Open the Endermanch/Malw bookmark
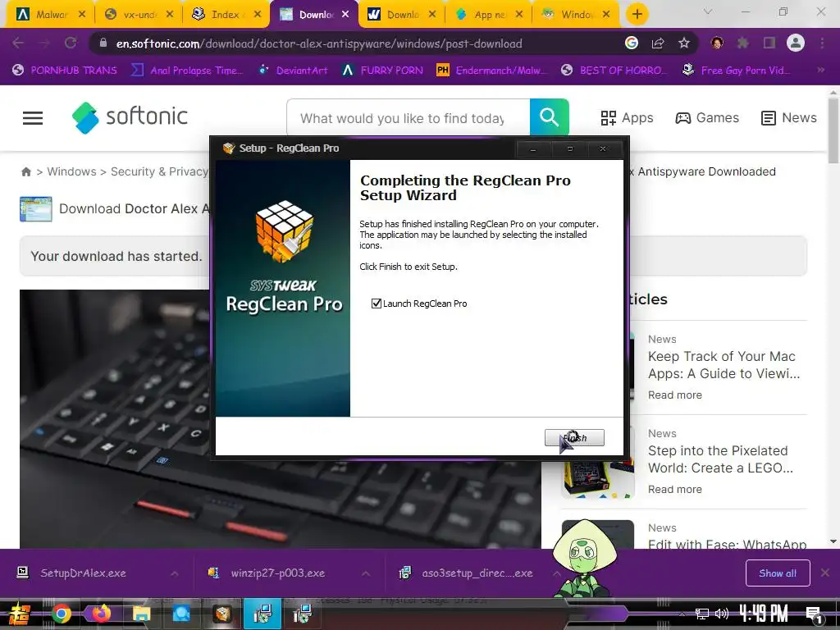The width and height of the screenshot is (840, 630). click(492, 71)
